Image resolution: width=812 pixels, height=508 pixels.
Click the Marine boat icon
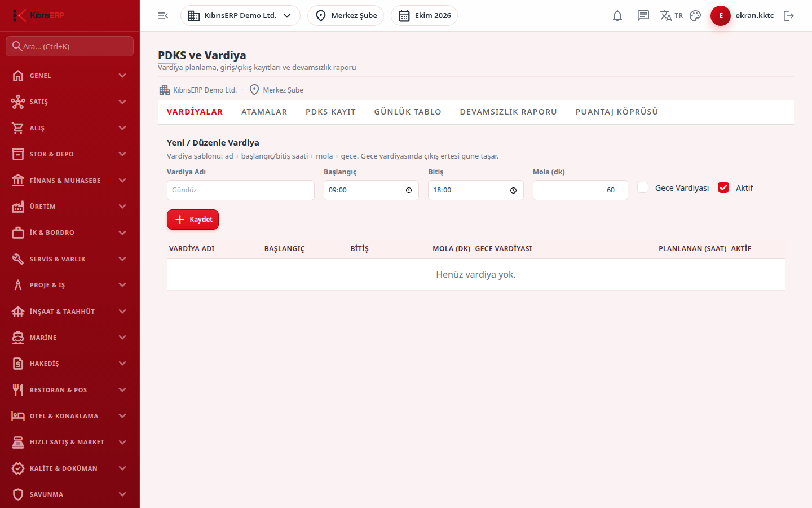tap(18, 338)
